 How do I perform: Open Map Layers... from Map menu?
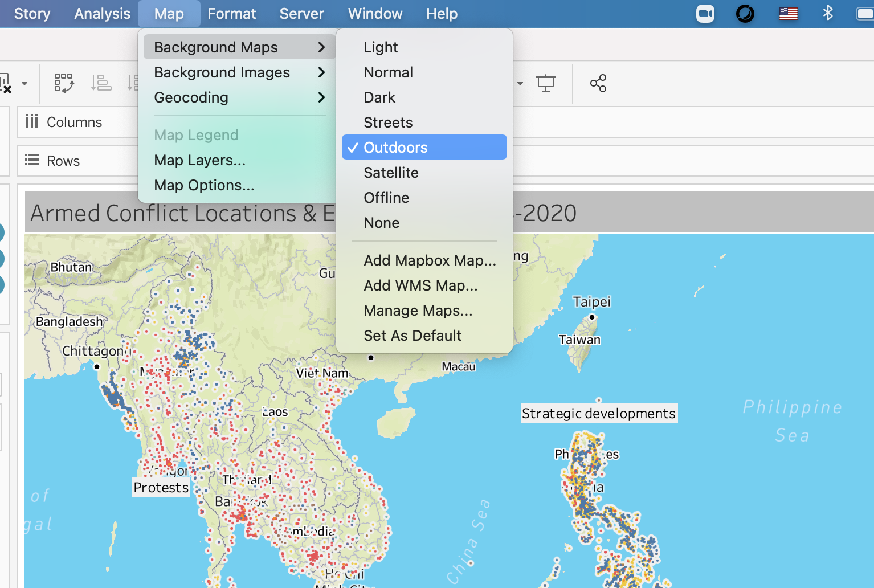[199, 160]
